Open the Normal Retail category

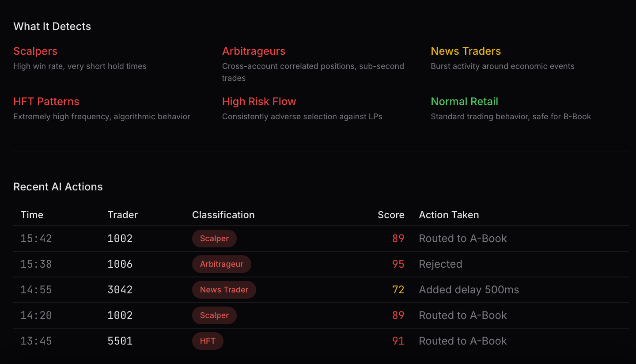coord(464,101)
